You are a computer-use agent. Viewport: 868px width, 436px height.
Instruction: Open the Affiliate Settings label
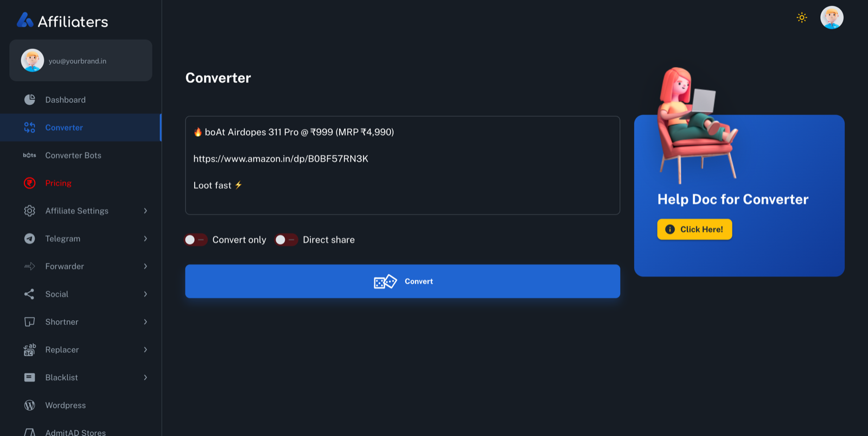click(77, 211)
